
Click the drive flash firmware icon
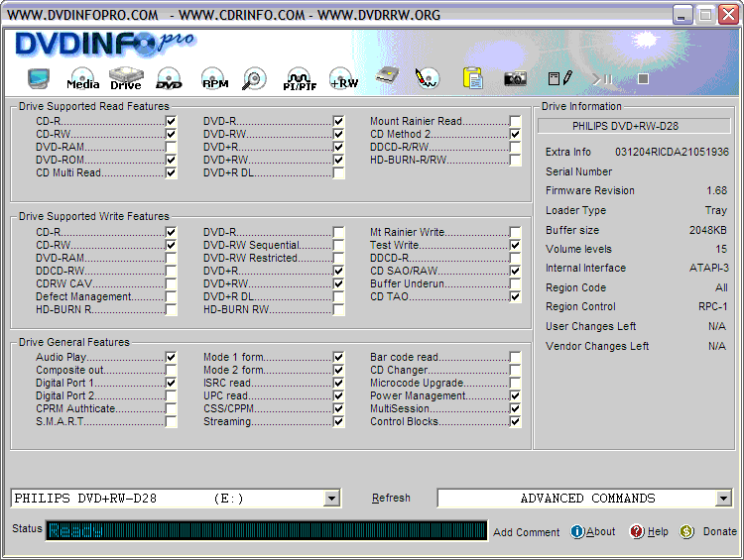tap(387, 76)
